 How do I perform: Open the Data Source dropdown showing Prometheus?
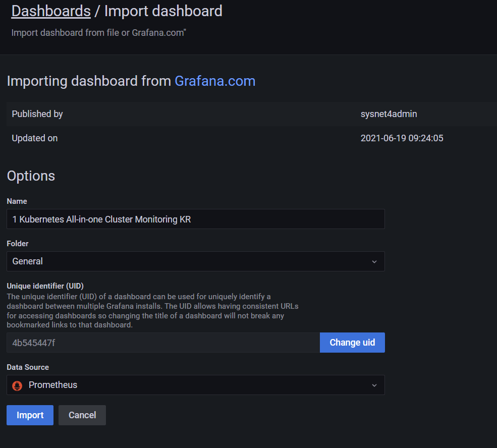tap(196, 385)
